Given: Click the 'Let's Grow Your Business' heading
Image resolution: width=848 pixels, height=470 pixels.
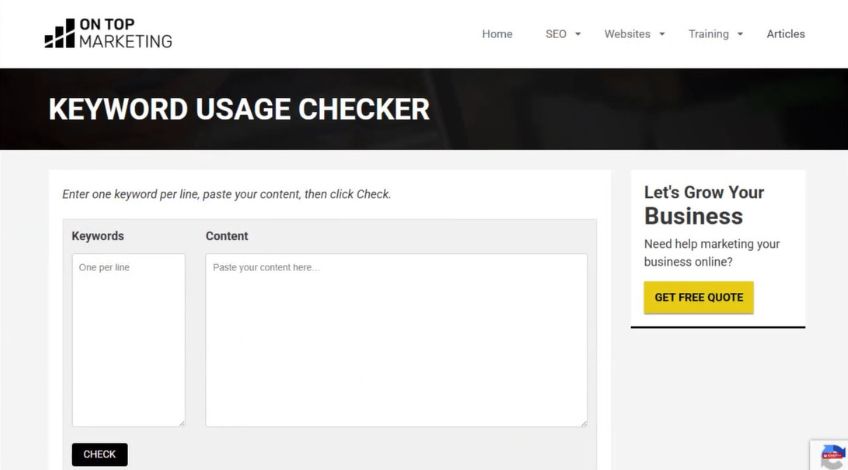Looking at the screenshot, I should click(x=704, y=204).
